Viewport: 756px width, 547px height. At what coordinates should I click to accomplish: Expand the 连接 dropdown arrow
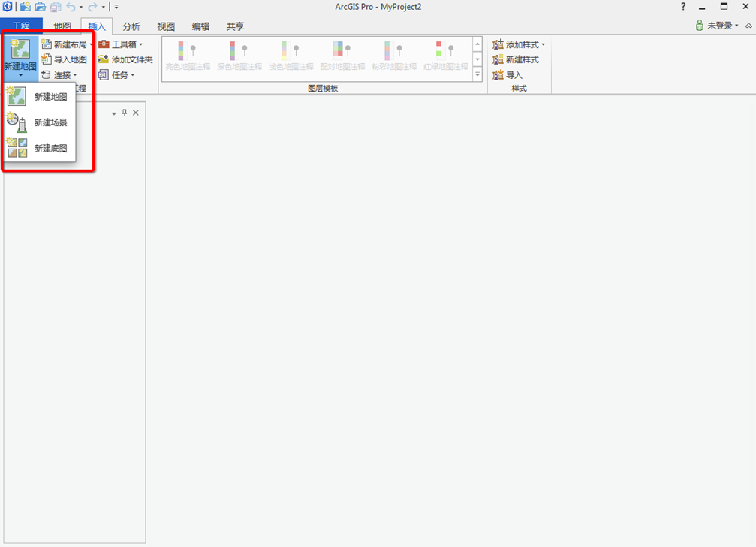pyautogui.click(x=75, y=75)
